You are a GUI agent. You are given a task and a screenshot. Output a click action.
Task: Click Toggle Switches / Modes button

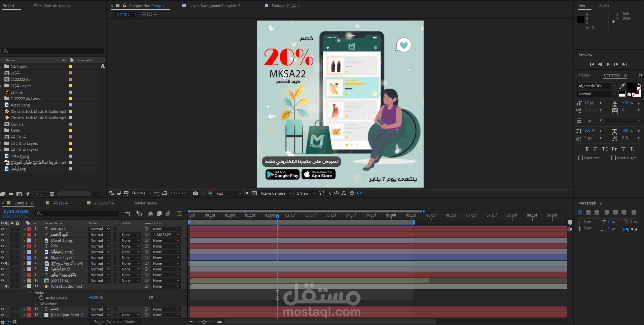coord(115,322)
